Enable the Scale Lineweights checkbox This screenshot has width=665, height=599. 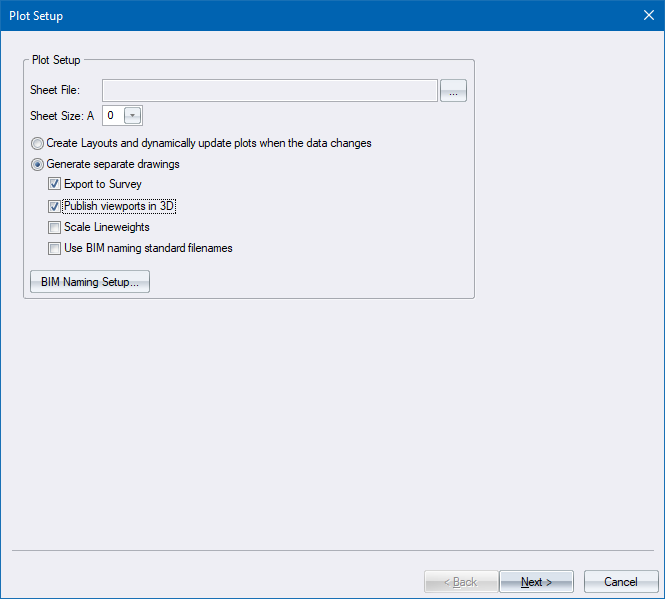click(55, 227)
